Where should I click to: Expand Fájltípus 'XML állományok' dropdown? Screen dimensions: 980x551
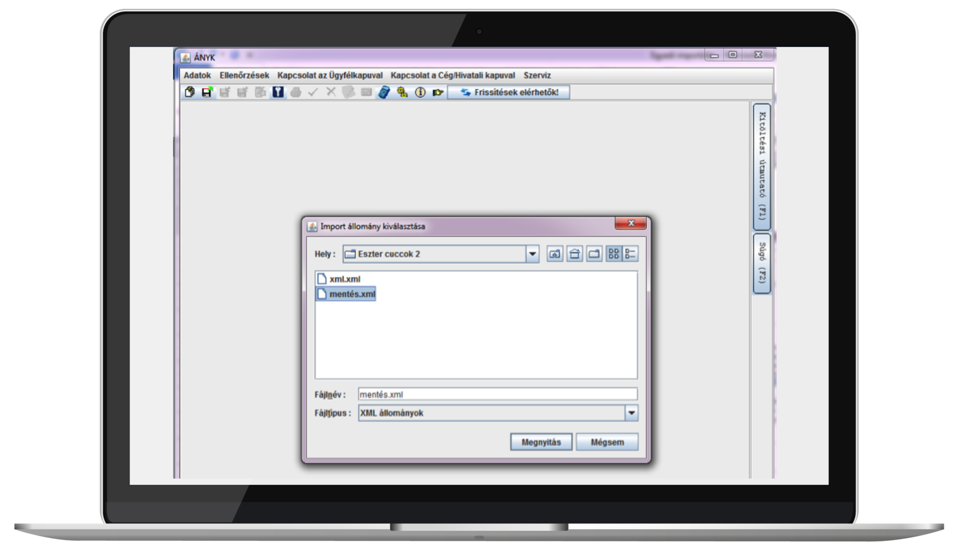point(631,413)
